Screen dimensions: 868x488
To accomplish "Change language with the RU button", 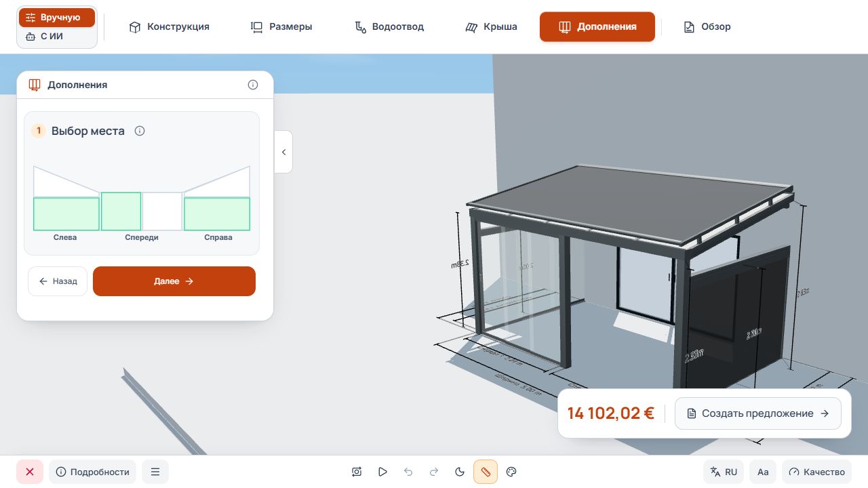I will pyautogui.click(x=724, y=472).
